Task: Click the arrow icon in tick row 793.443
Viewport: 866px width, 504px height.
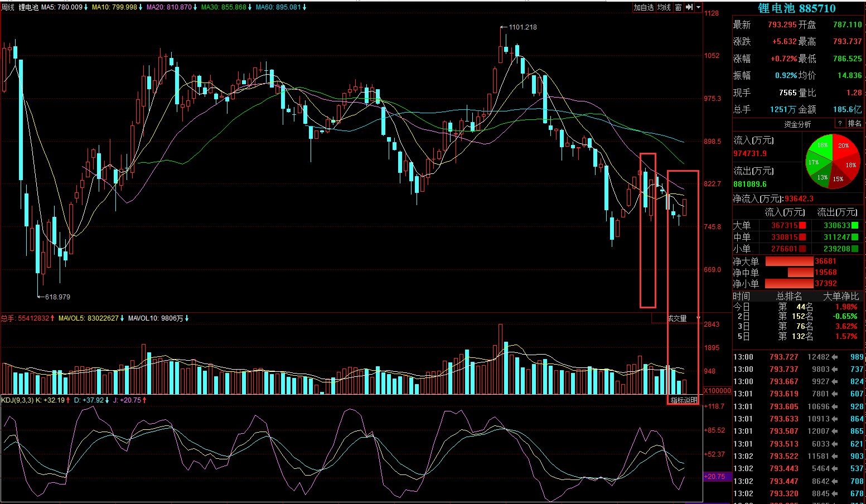Action: tap(835, 468)
